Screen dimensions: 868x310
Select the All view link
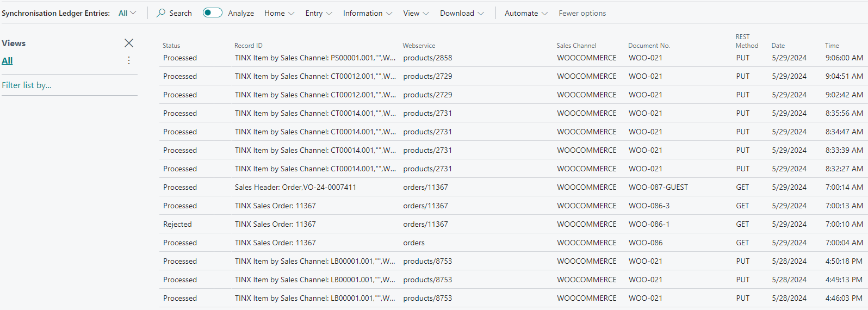coord(7,60)
